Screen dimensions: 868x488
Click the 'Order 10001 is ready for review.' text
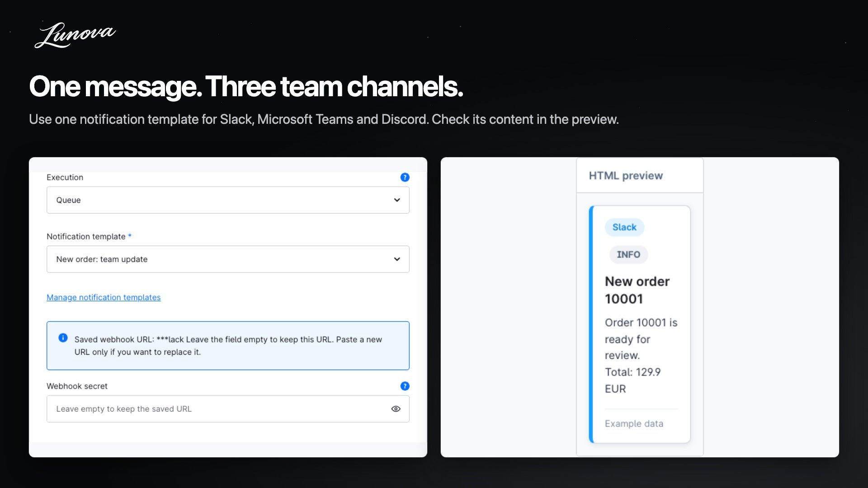[641, 339]
